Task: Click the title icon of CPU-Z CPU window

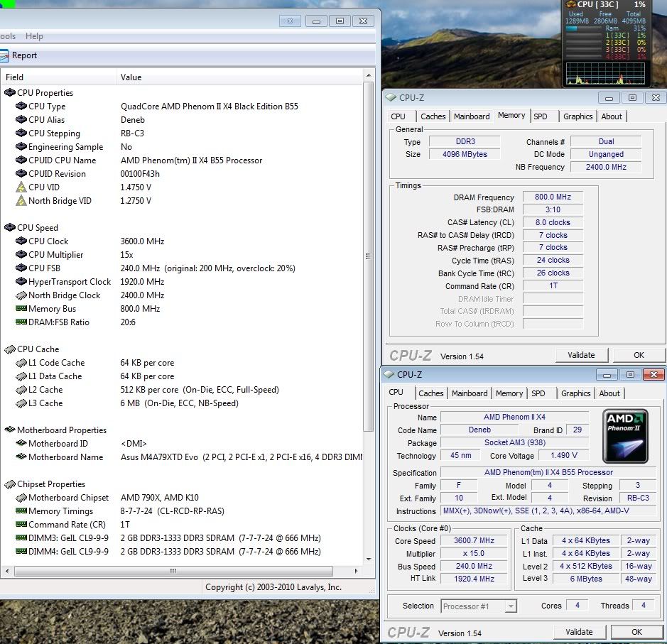Action: 389,374
